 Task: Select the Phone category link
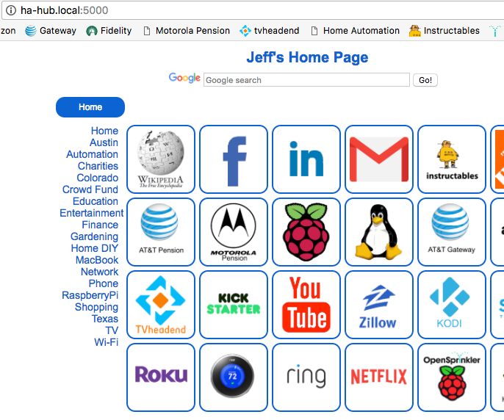(x=104, y=283)
